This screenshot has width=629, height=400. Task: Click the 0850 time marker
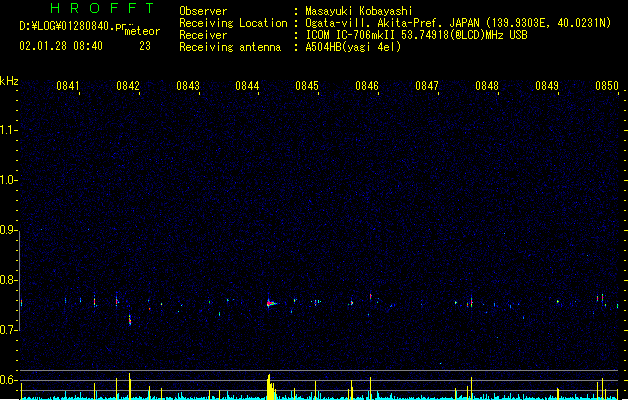[607, 86]
